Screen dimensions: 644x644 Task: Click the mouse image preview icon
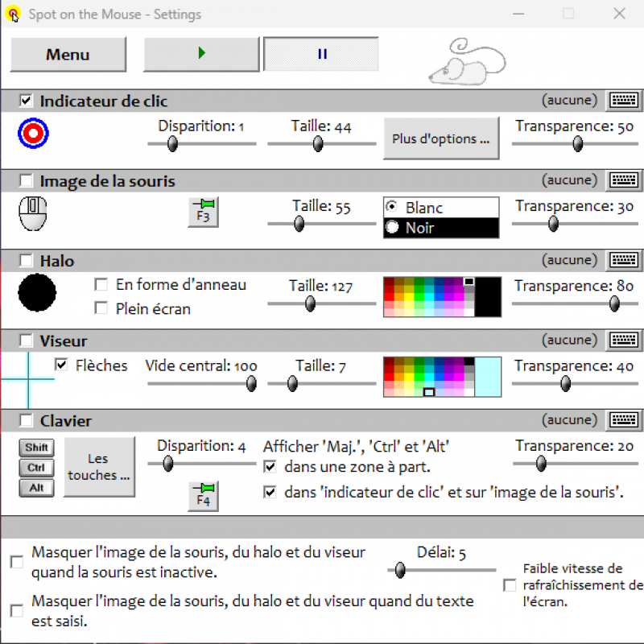point(32,213)
